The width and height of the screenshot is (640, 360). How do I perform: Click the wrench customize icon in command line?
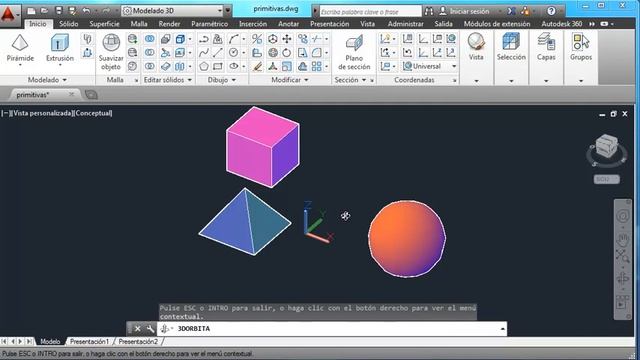150,329
